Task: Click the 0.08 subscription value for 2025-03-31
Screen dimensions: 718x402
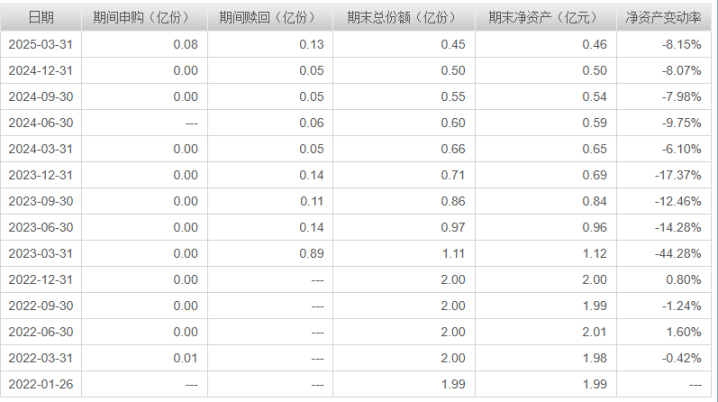Action: [x=144, y=44]
